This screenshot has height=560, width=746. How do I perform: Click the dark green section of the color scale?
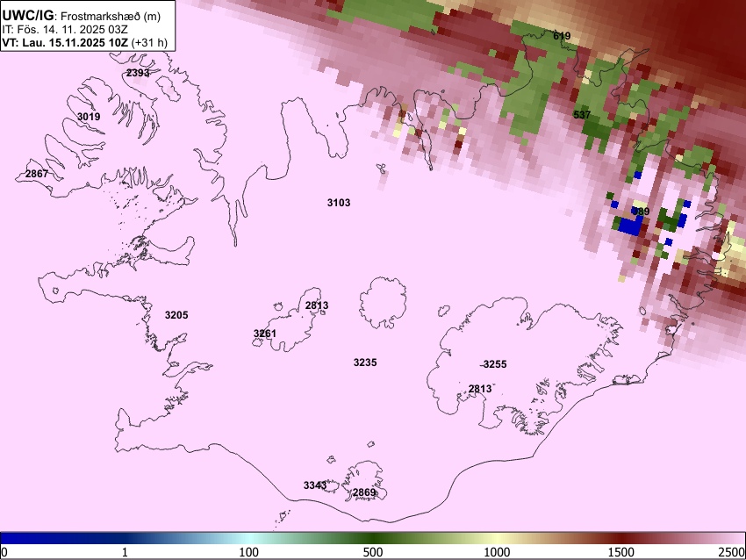[x=373, y=539]
